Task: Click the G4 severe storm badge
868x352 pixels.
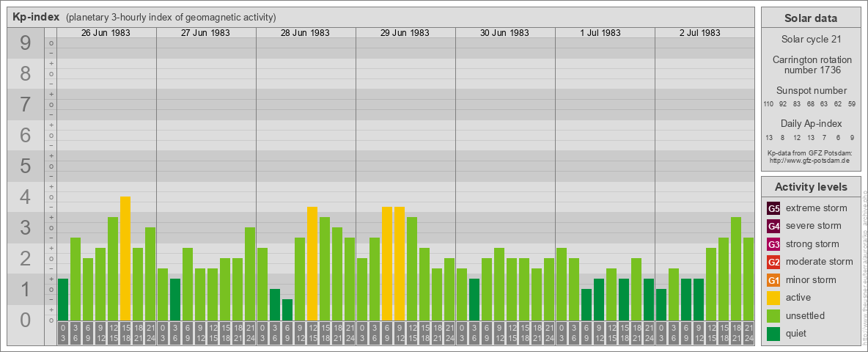Action: point(773,227)
